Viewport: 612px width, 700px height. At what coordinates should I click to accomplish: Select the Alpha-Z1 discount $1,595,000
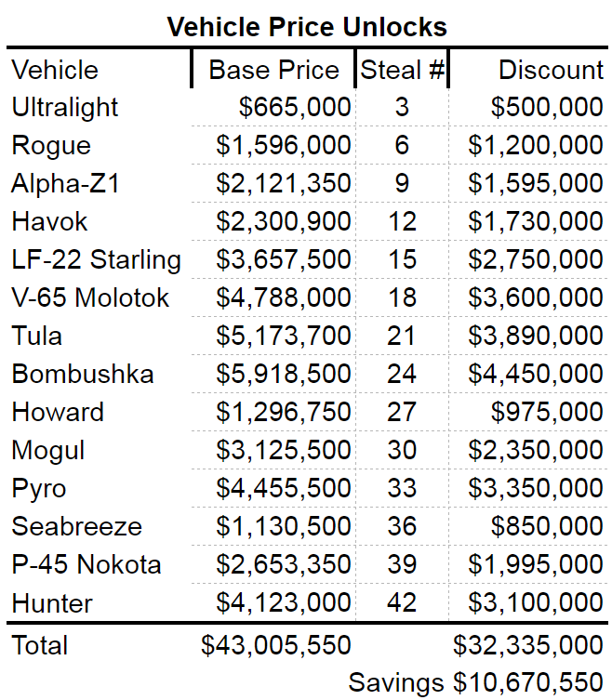click(x=536, y=183)
